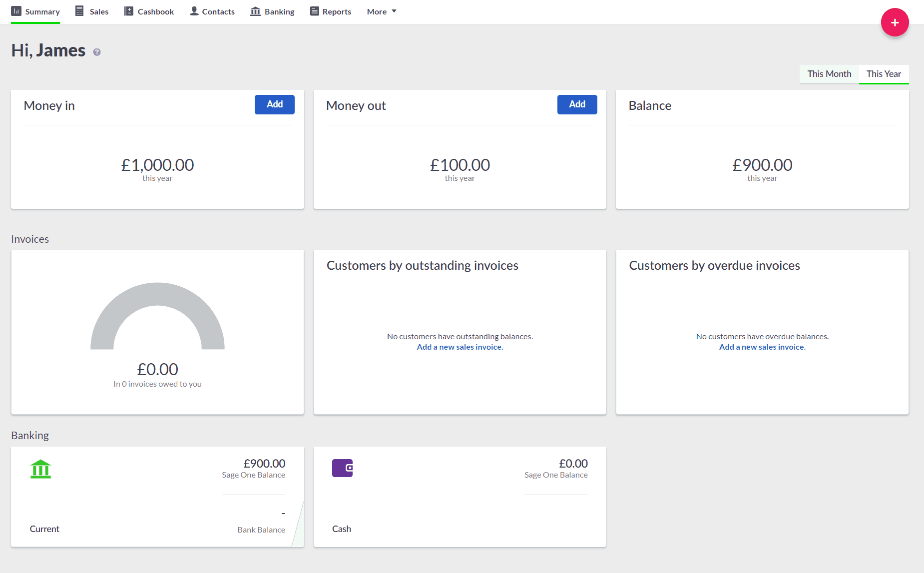Click the Banking building icon in navigation
924x573 pixels.
[255, 11]
